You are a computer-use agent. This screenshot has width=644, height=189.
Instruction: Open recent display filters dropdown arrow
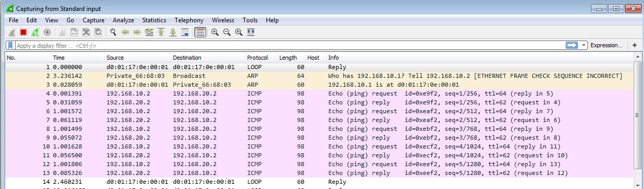[584, 45]
